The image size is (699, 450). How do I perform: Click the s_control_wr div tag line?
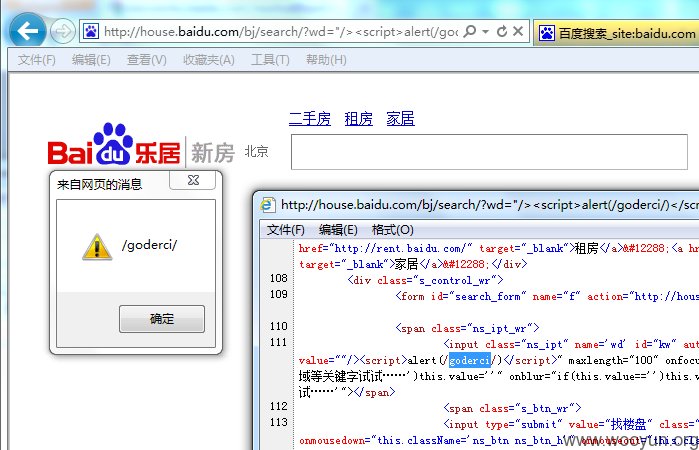[x=425, y=280]
